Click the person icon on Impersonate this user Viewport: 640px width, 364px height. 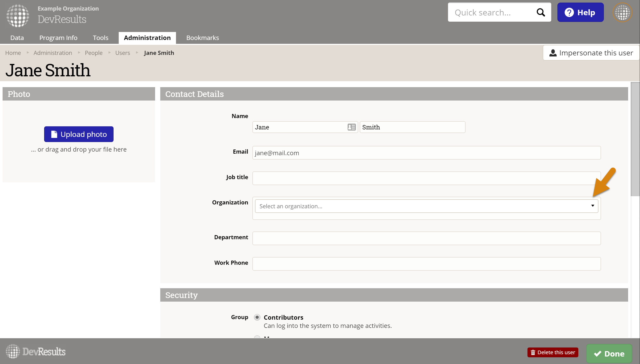[553, 53]
